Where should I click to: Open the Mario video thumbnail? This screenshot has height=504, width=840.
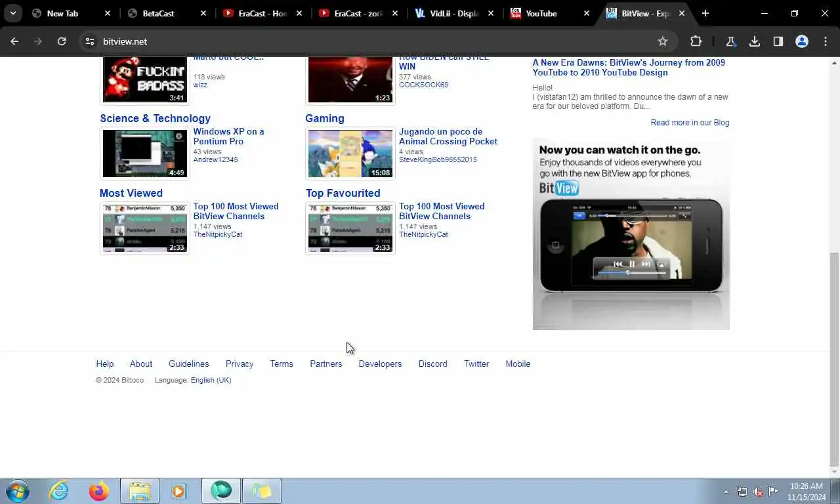tap(145, 79)
